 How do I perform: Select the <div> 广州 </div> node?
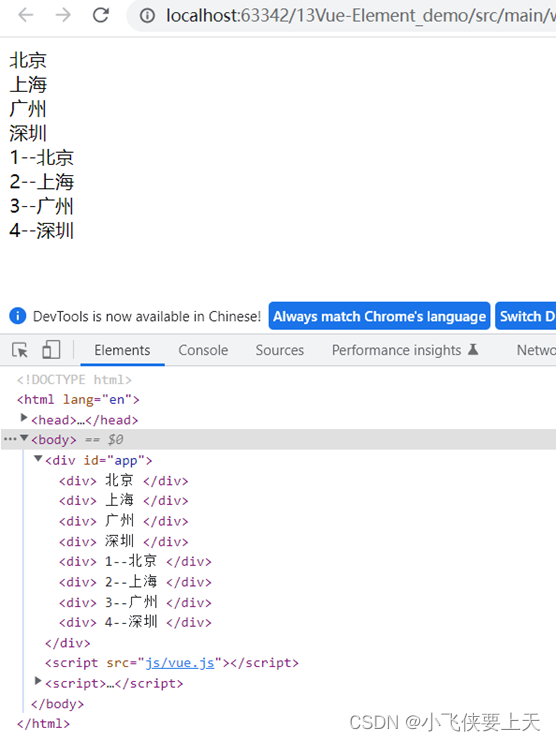click(x=124, y=521)
